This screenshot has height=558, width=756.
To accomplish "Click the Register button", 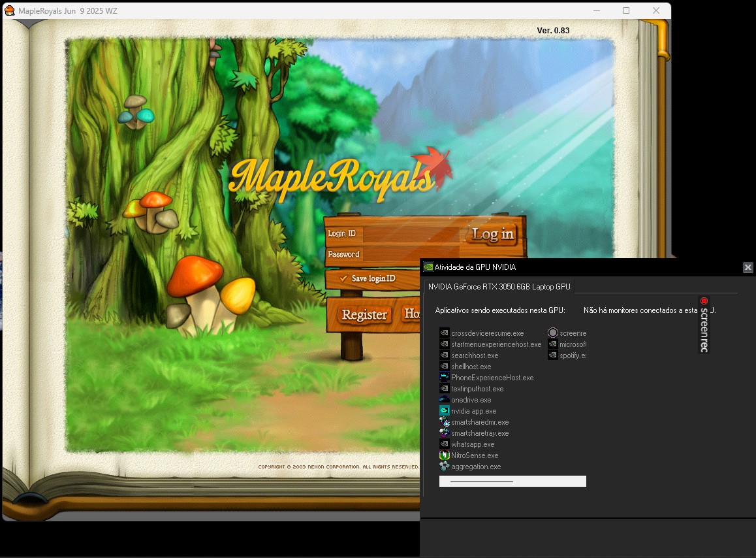I will 364,314.
